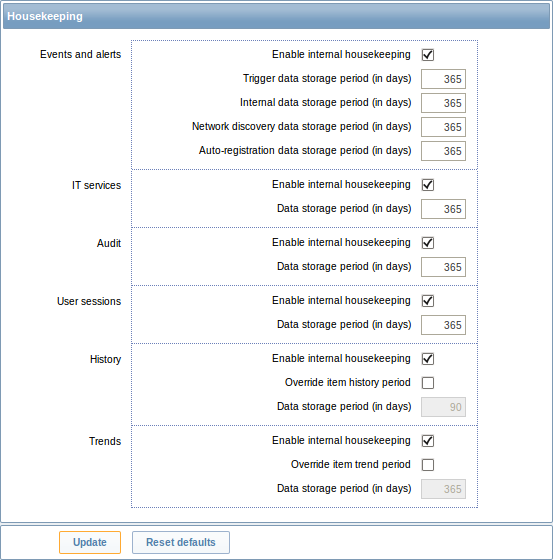
Task: Toggle Events and alerts internal housekeeping checkbox
Action: 428,55
